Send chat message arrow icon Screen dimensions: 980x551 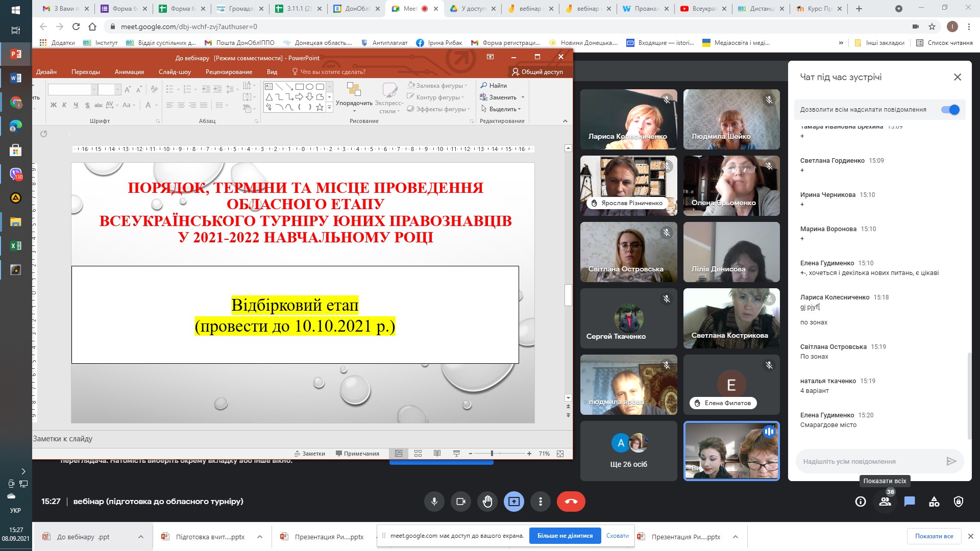951,461
